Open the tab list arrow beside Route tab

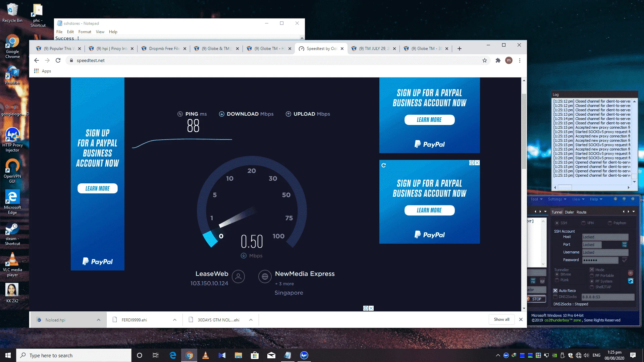click(x=633, y=212)
